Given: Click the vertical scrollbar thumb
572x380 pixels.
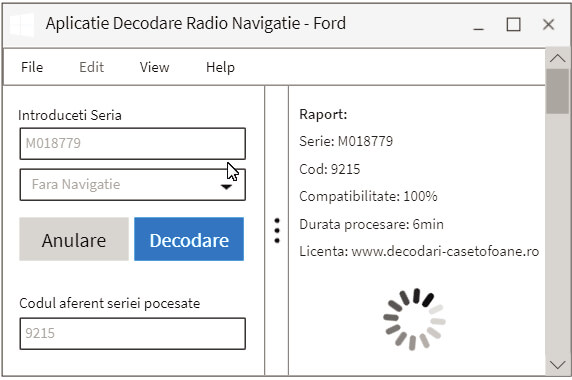Looking at the screenshot, I should tap(557, 91).
